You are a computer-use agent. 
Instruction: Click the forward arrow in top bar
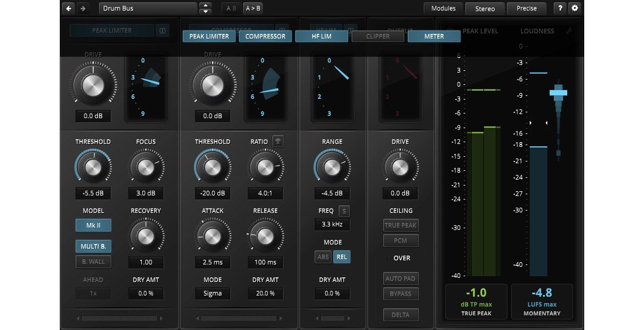pyautogui.click(x=83, y=8)
